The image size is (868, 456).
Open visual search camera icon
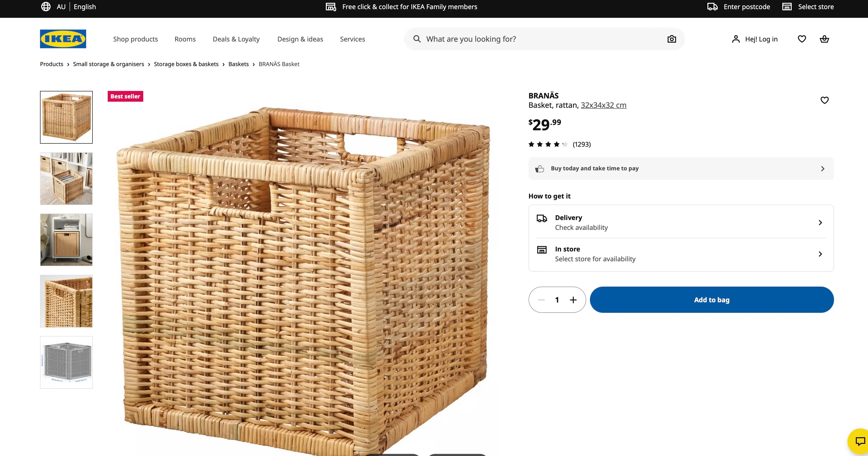(x=672, y=39)
